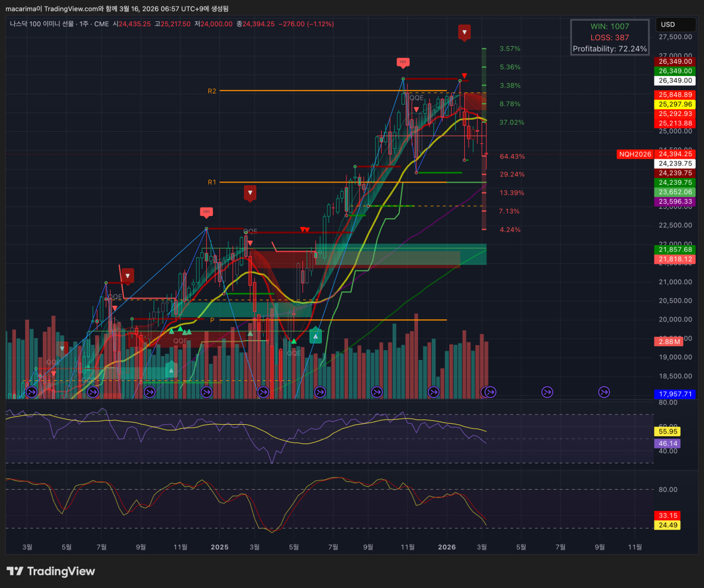Screen dimensions: 704x588
Task: Click the TradingView logo
Action: (51, 572)
